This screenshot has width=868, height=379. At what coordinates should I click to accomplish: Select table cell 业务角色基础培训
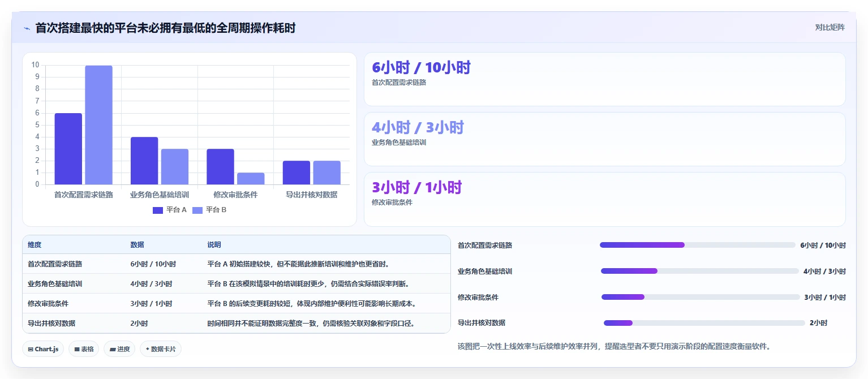(55, 284)
